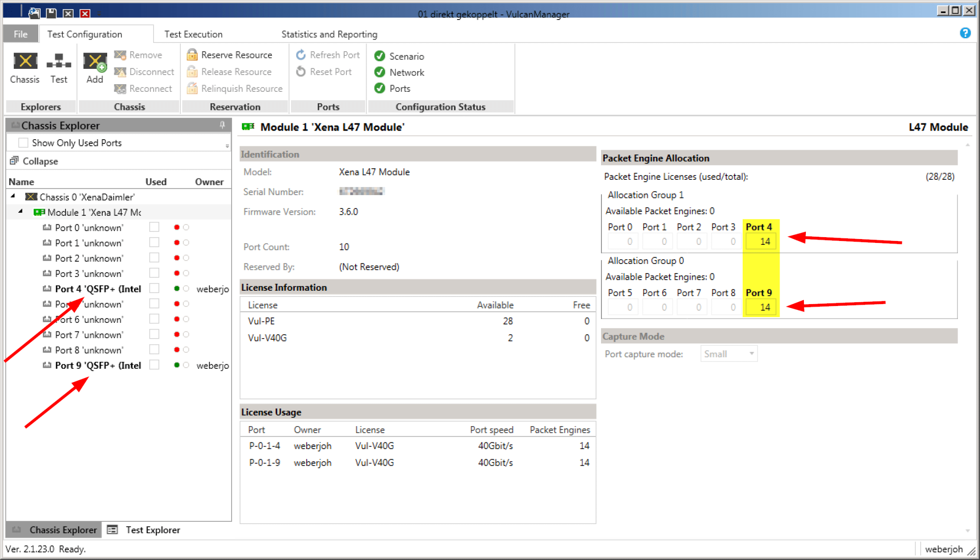980x560 pixels.
Task: Select Port 4 'QSFP+ tree item
Action: point(98,289)
